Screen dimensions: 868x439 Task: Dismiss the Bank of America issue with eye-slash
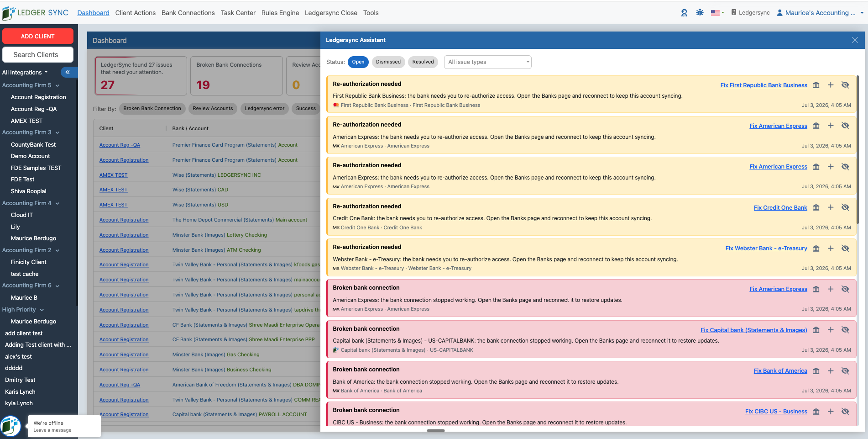(845, 371)
